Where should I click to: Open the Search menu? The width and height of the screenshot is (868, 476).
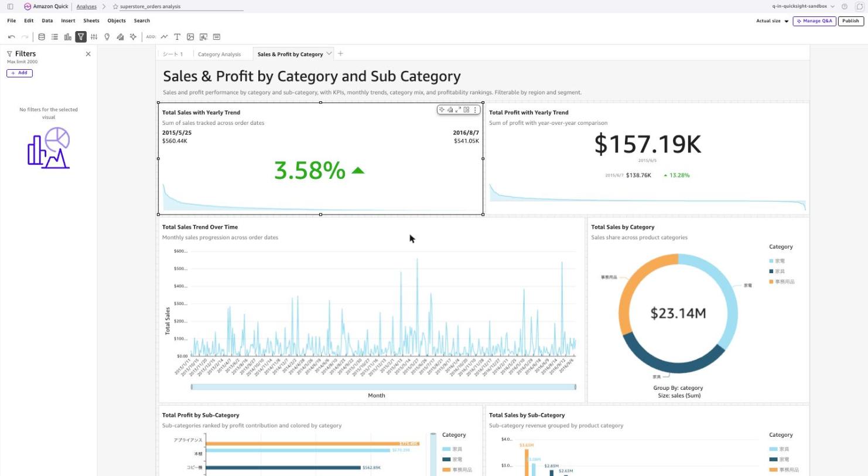tap(142, 21)
